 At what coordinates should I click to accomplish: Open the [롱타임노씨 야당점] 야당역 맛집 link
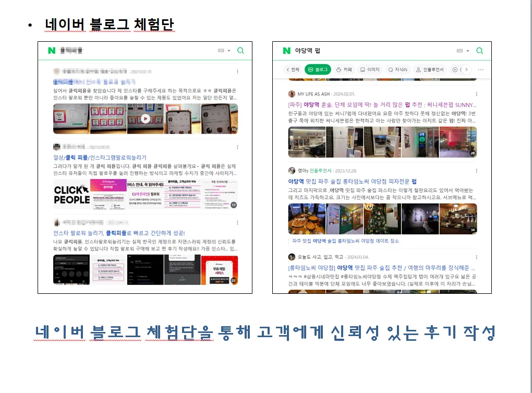point(382,268)
